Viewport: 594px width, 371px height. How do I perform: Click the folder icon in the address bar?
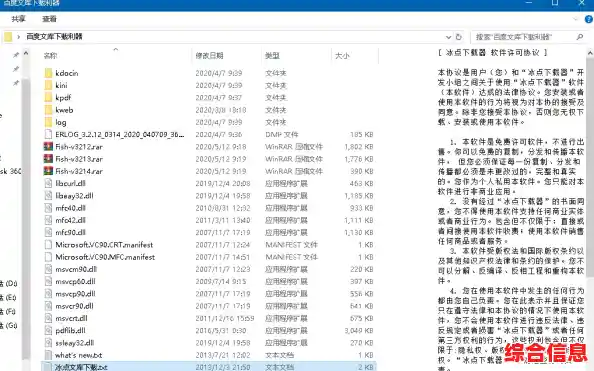pos(8,37)
